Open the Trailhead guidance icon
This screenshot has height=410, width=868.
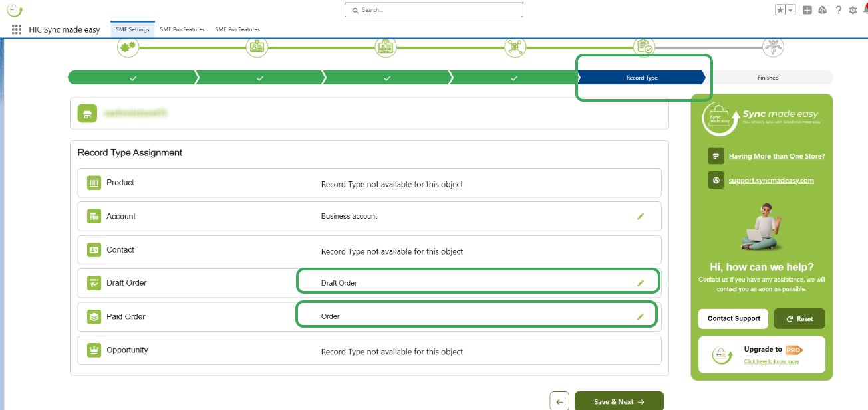coord(823,10)
